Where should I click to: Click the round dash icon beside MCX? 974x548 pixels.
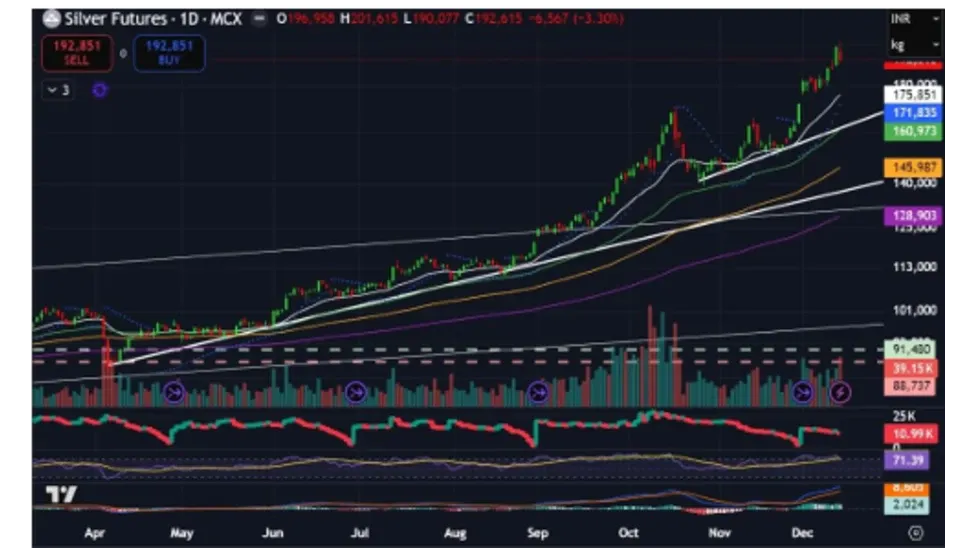coord(258,19)
